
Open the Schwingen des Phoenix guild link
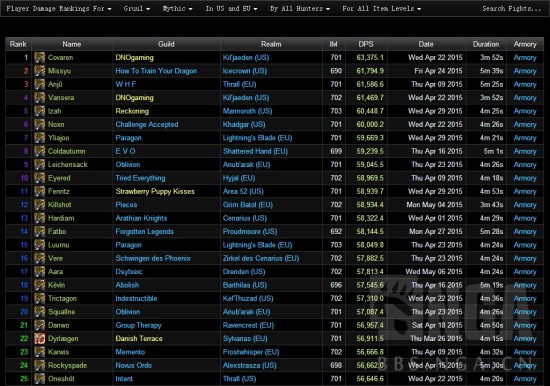pos(153,258)
